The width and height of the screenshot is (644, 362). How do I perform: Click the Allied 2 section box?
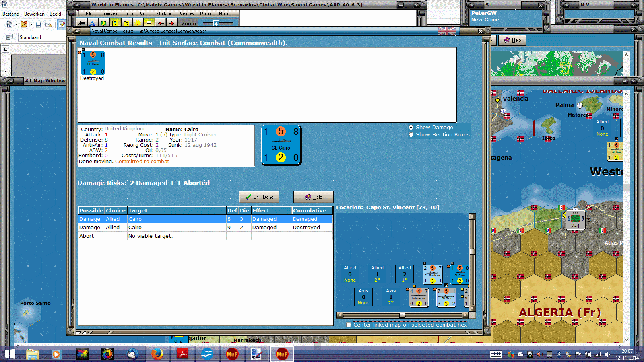tap(405, 274)
